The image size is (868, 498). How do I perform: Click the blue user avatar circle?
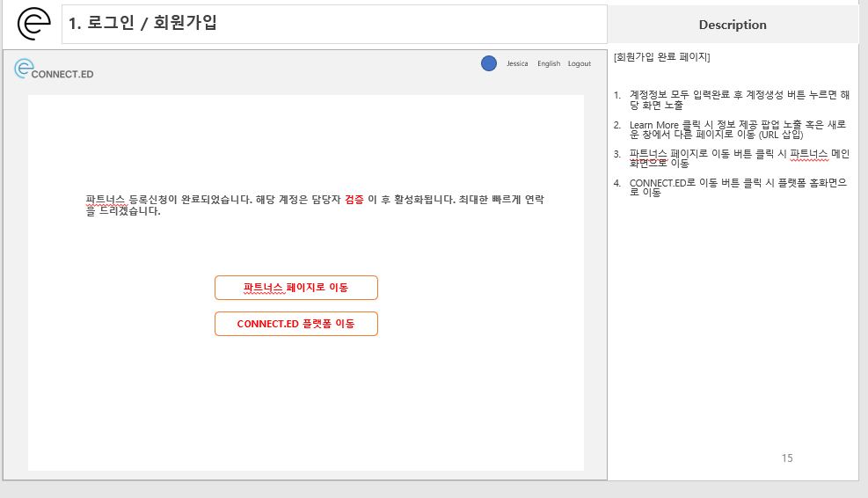pos(489,63)
